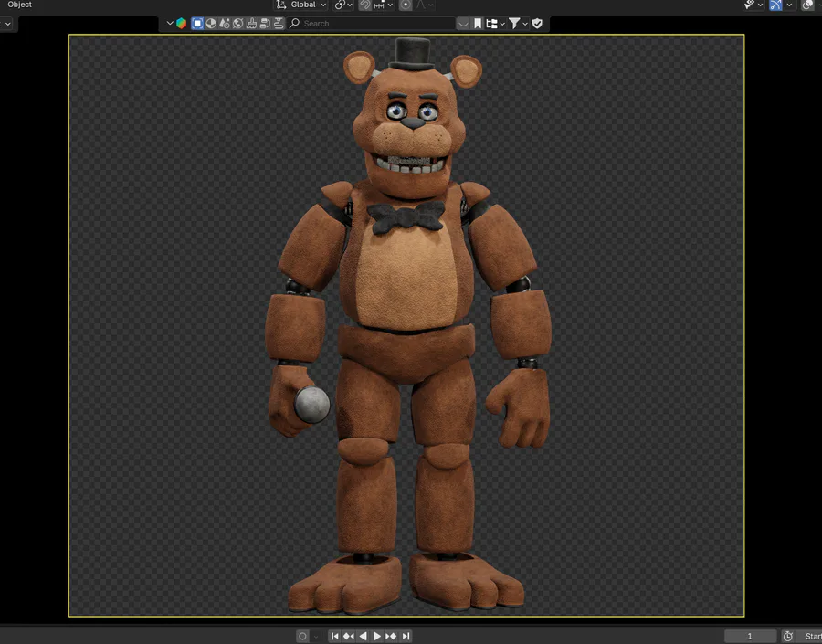This screenshot has height=644, width=822.
Task: Toggle the show overlays button
Action: [807, 5]
